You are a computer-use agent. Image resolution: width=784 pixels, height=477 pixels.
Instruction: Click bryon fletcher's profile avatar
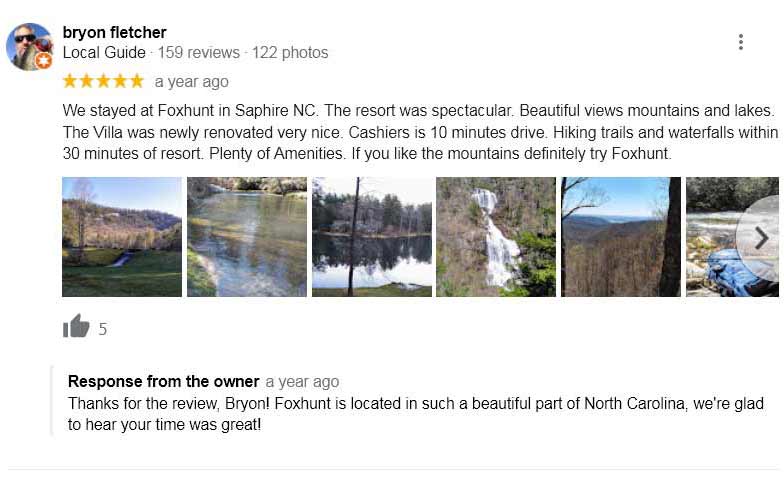(29, 46)
